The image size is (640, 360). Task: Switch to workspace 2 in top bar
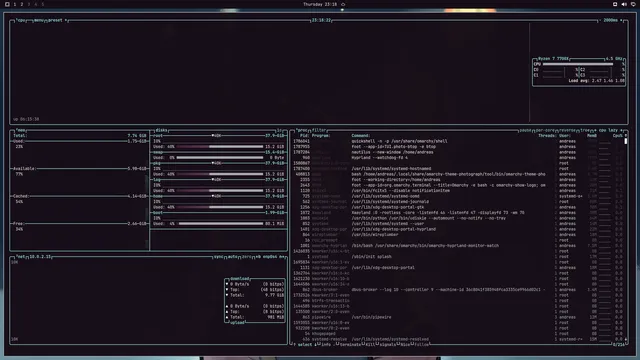(x=22, y=4)
